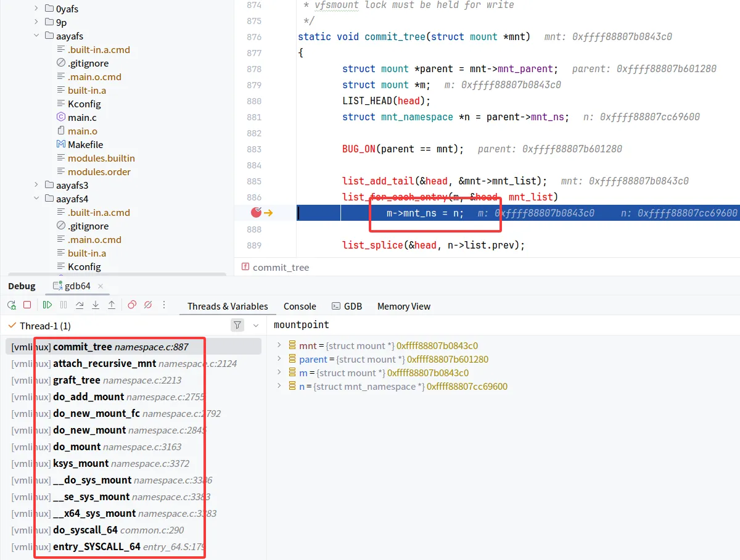Image resolution: width=740 pixels, height=560 pixels.
Task: Click the commit_tree breadcrumb below the editor
Action: click(x=275, y=267)
